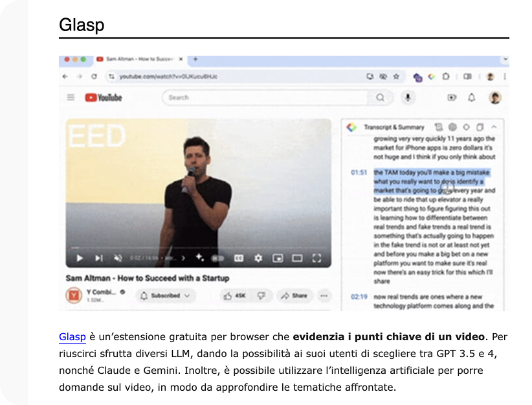Click the YouTube Search input field

point(265,97)
